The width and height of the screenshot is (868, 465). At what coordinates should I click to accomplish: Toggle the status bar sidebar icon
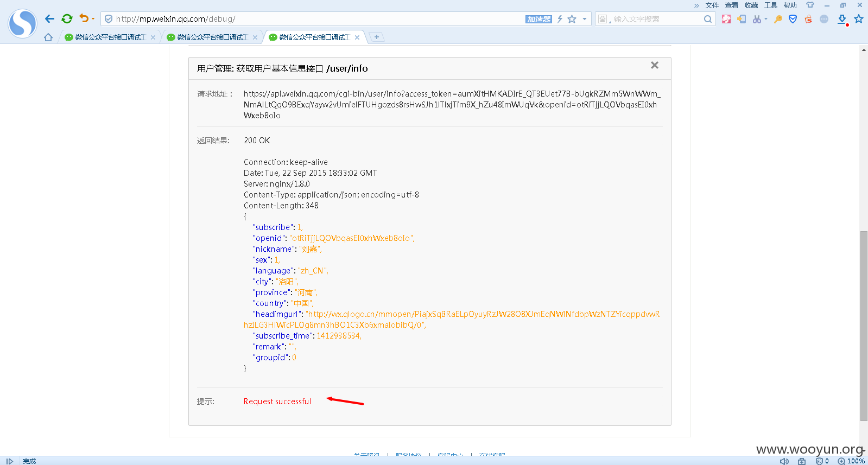(x=9, y=461)
